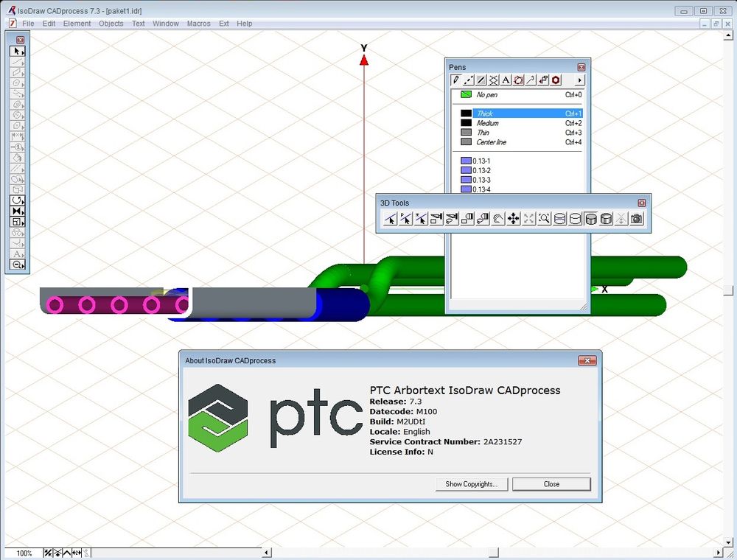Select the Dimension tool in the toolbox

(x=17, y=136)
